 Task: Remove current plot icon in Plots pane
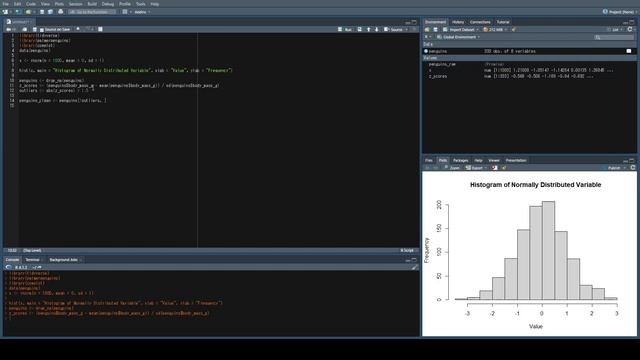tap(495, 168)
